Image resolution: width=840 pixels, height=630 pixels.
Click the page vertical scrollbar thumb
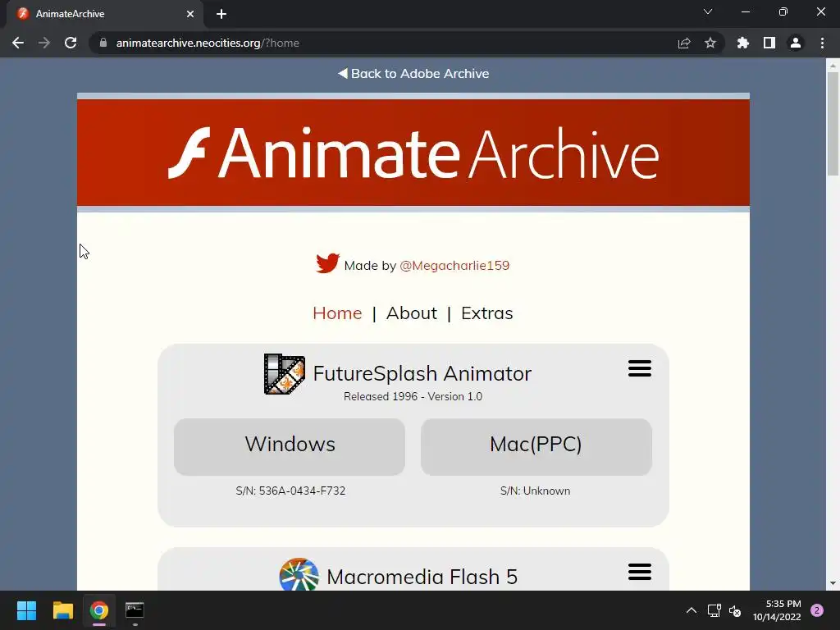pyautogui.click(x=833, y=125)
